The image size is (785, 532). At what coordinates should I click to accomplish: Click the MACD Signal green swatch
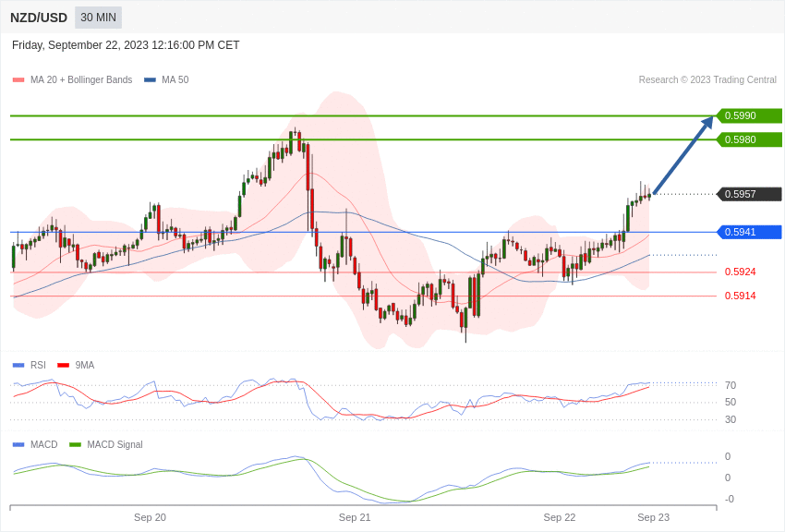pos(75,444)
